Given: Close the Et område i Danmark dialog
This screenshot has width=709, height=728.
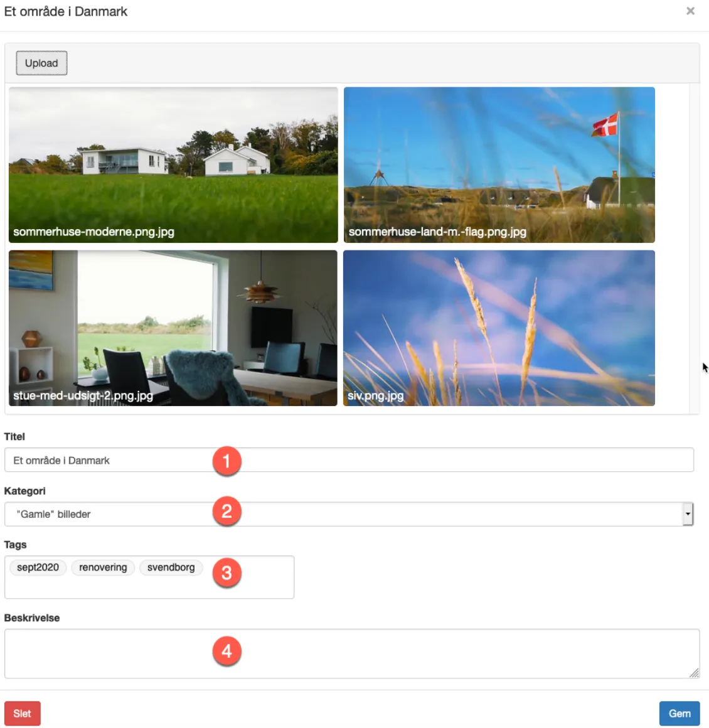Looking at the screenshot, I should tap(690, 11).
